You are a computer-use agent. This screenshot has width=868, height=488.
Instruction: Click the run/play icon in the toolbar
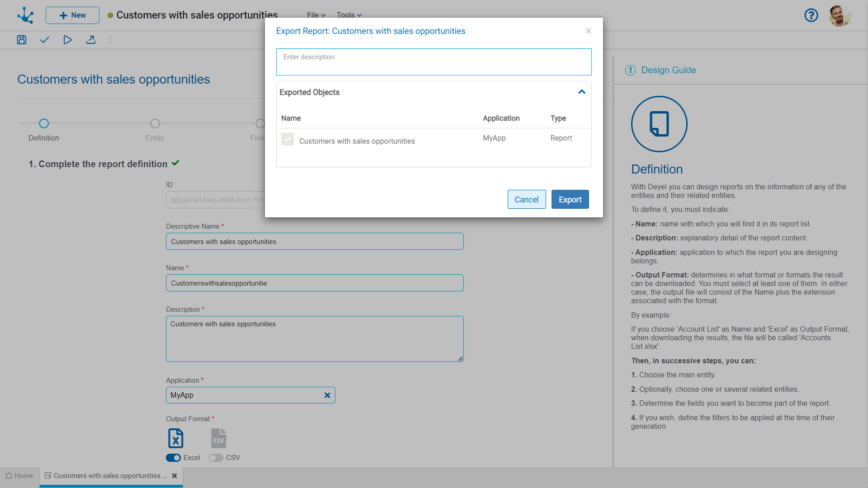point(67,40)
